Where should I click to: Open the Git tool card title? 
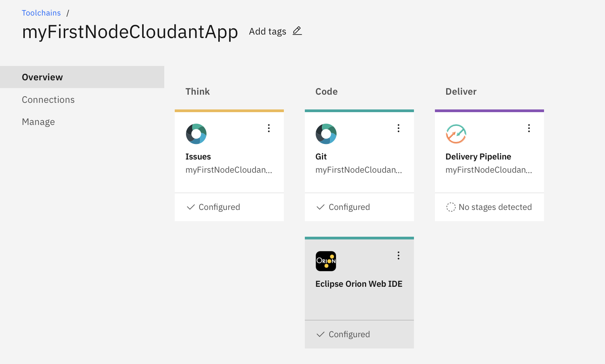click(x=321, y=156)
